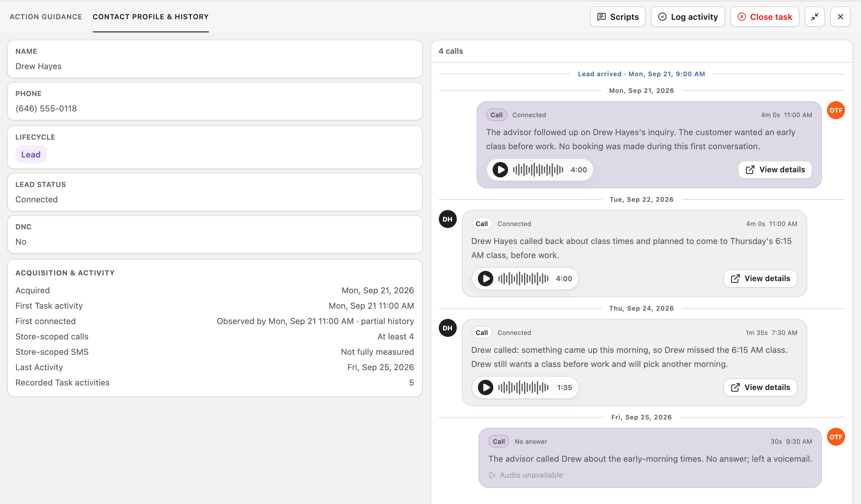The width and height of the screenshot is (861, 504).
Task: Click the OTF avatar beside Sep 25 call
Action: [836, 437]
